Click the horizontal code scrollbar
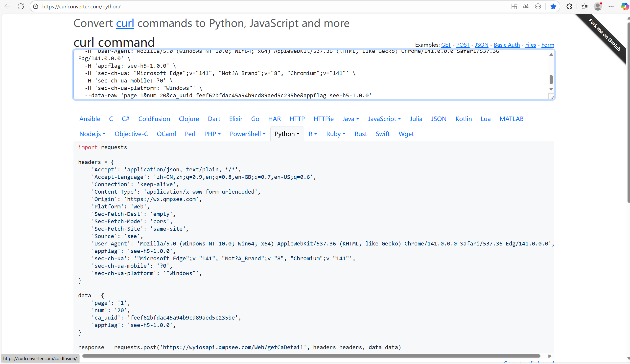Viewport: 630px width, 364px height. point(311,356)
